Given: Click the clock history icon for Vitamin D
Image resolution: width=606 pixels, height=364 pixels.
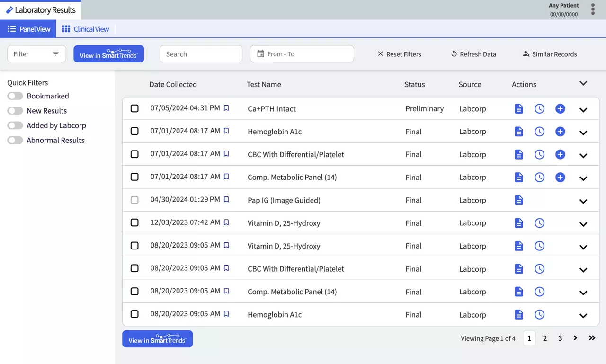Looking at the screenshot, I should click(x=539, y=222).
